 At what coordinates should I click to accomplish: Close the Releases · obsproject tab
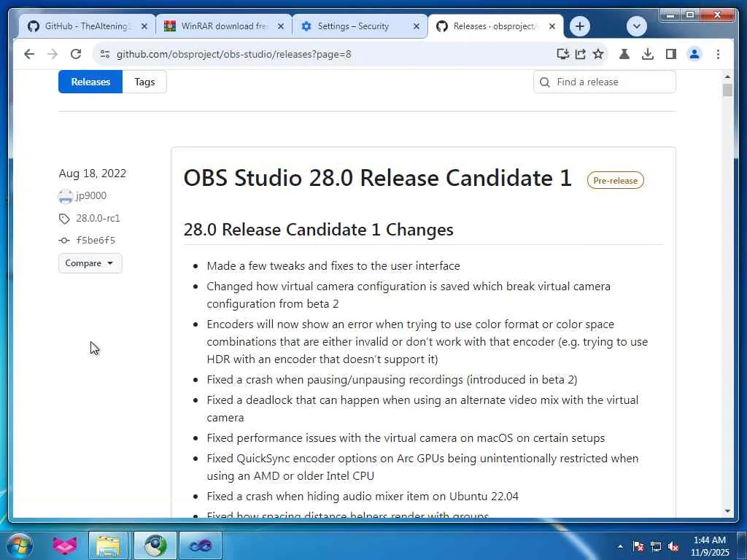552,26
